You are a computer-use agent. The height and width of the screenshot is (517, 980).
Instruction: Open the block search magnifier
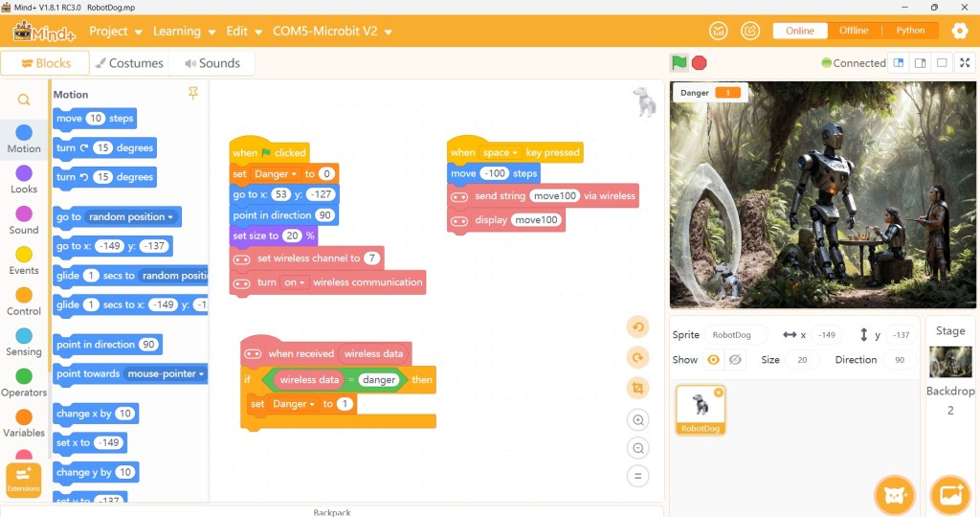24,100
